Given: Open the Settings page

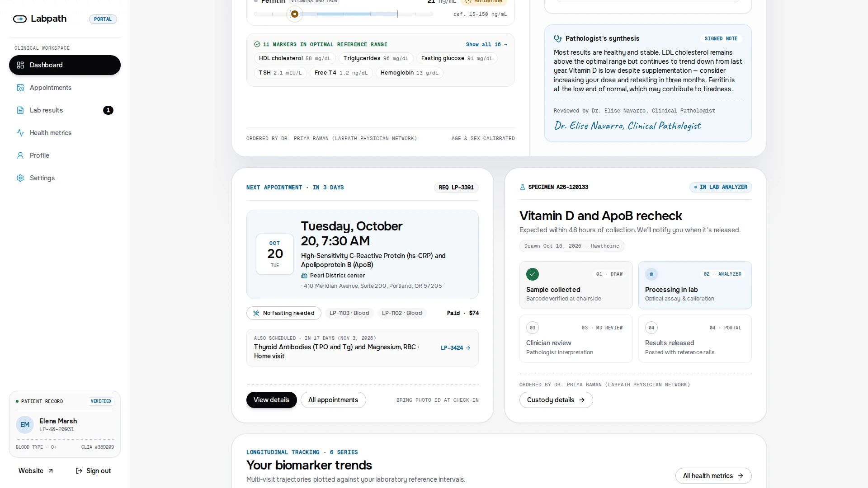Looking at the screenshot, I should click(65, 178).
